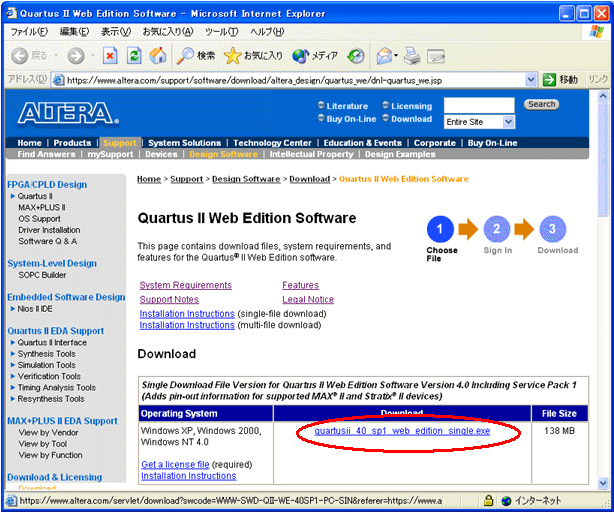
Task: Open the System Requirements link
Action: tap(185, 285)
